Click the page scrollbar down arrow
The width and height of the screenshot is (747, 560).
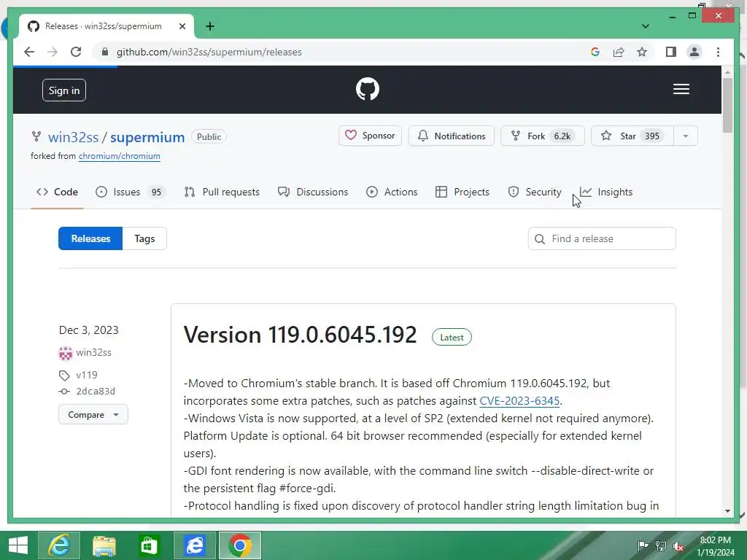tap(727, 511)
